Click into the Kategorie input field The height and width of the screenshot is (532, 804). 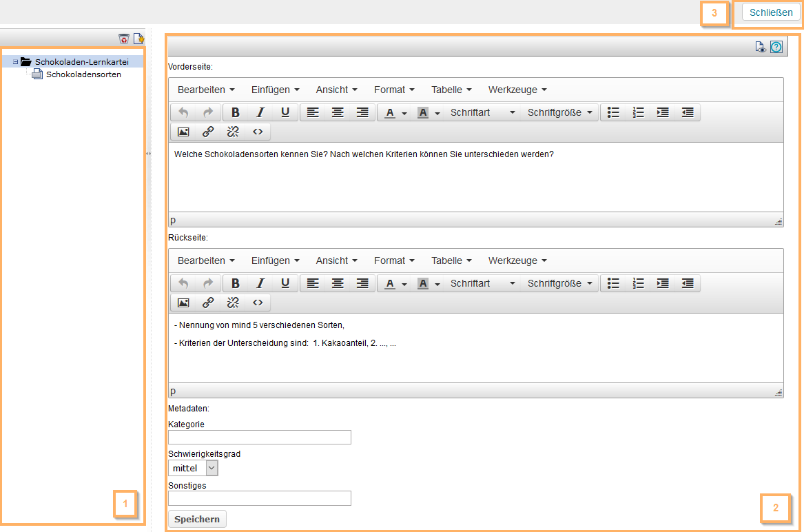[x=260, y=438]
